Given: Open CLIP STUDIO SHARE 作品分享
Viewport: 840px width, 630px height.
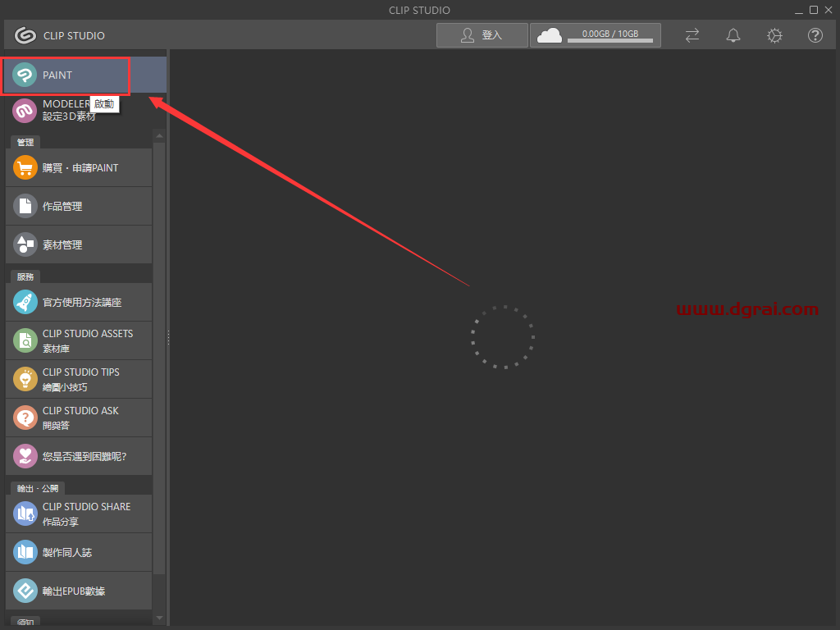Looking at the screenshot, I should [79, 514].
